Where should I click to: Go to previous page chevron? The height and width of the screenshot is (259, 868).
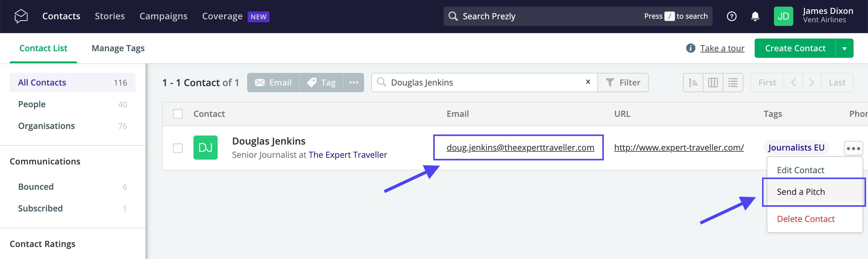coord(793,83)
